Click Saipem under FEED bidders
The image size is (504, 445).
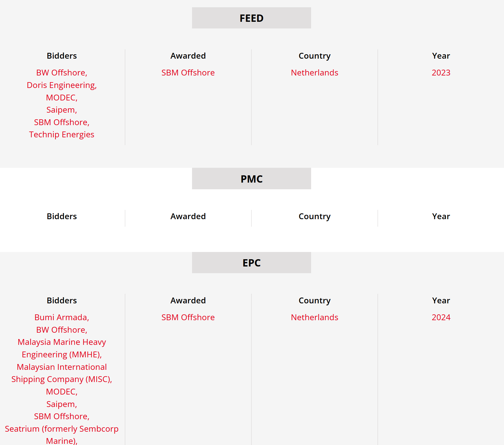coord(62,110)
